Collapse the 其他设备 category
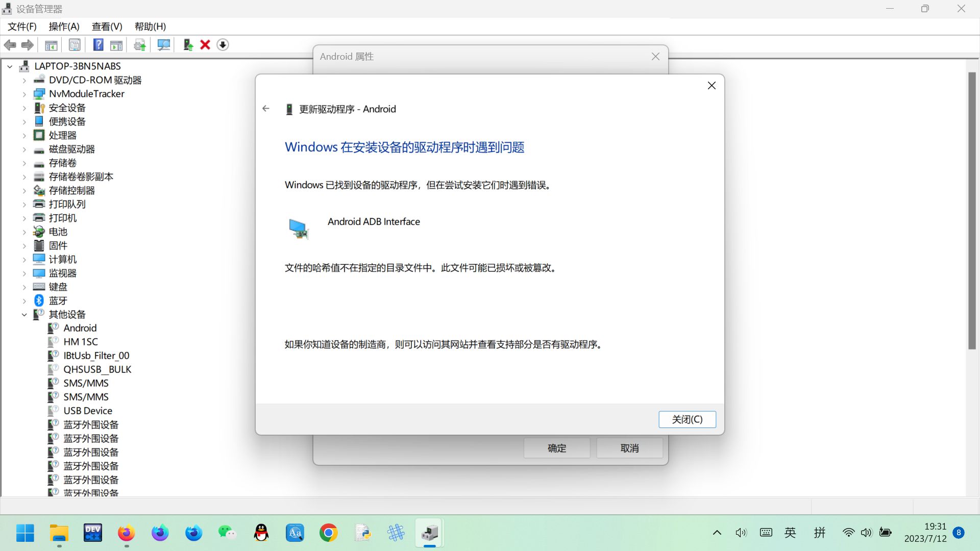Screen dimensions: 980x551 point(24,314)
